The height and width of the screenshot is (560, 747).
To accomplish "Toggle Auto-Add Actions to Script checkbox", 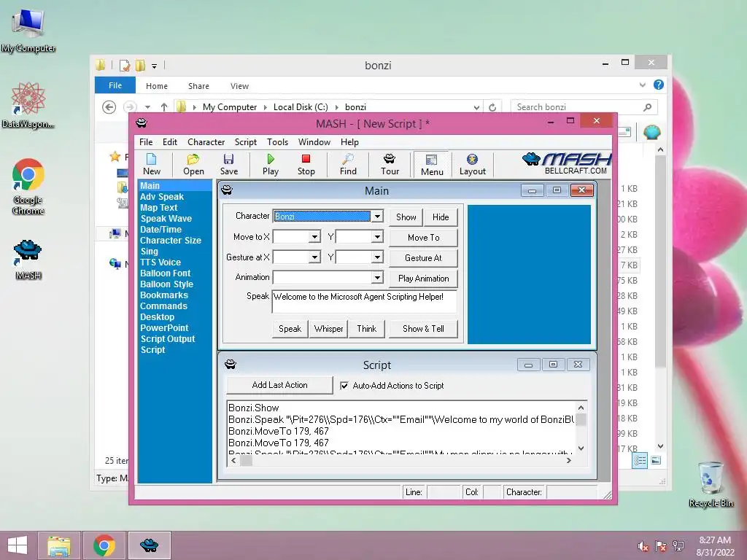I will coord(344,386).
